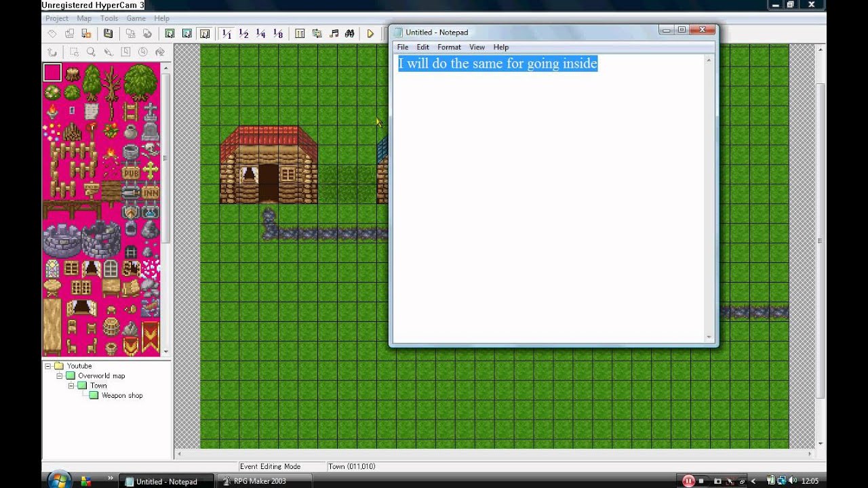Set map zoom scale to 1/8
Image resolution: width=868 pixels, height=488 pixels.
pyautogui.click(x=277, y=33)
